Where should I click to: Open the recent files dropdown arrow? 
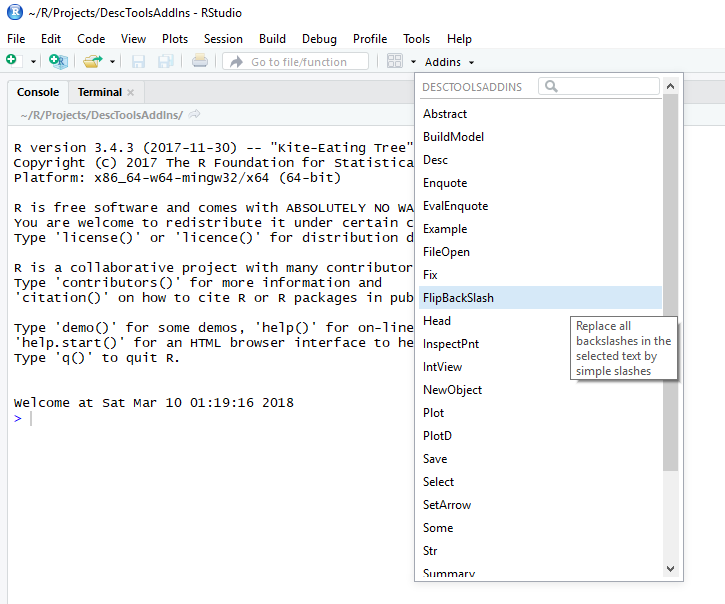[x=112, y=62]
